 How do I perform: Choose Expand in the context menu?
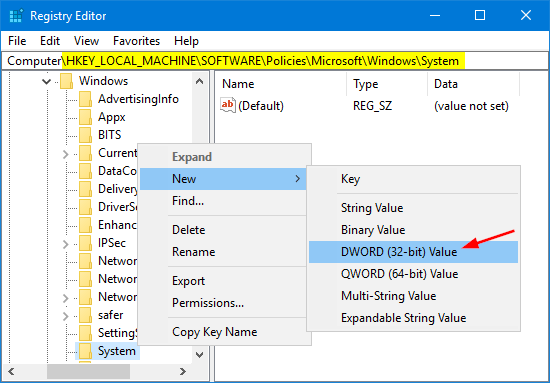[223, 157]
